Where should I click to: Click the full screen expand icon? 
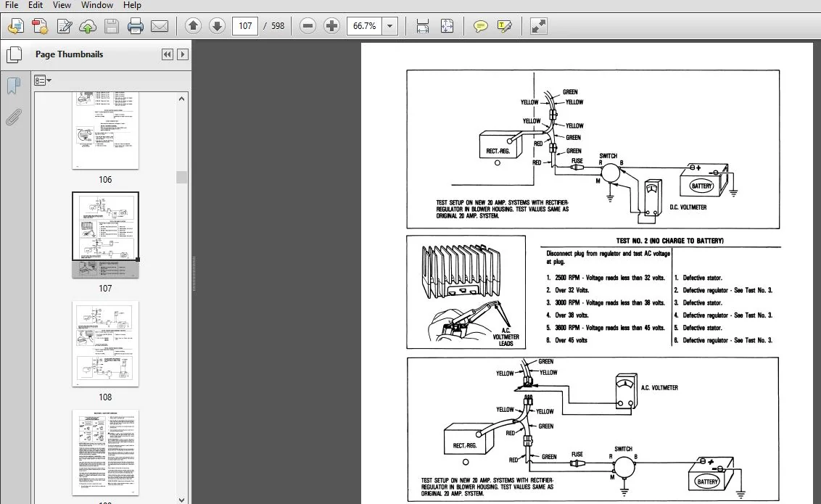[x=538, y=25]
